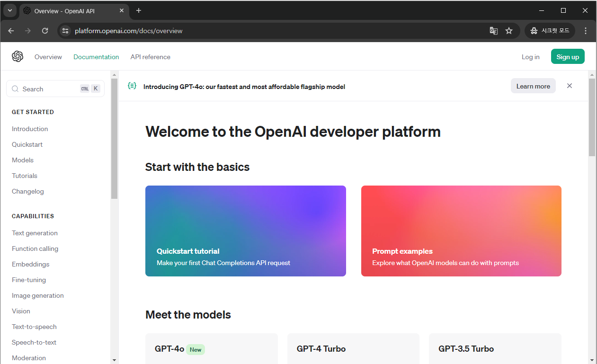Open Tutorials in sidebar
Image resolution: width=597 pixels, height=364 pixels.
pos(25,176)
